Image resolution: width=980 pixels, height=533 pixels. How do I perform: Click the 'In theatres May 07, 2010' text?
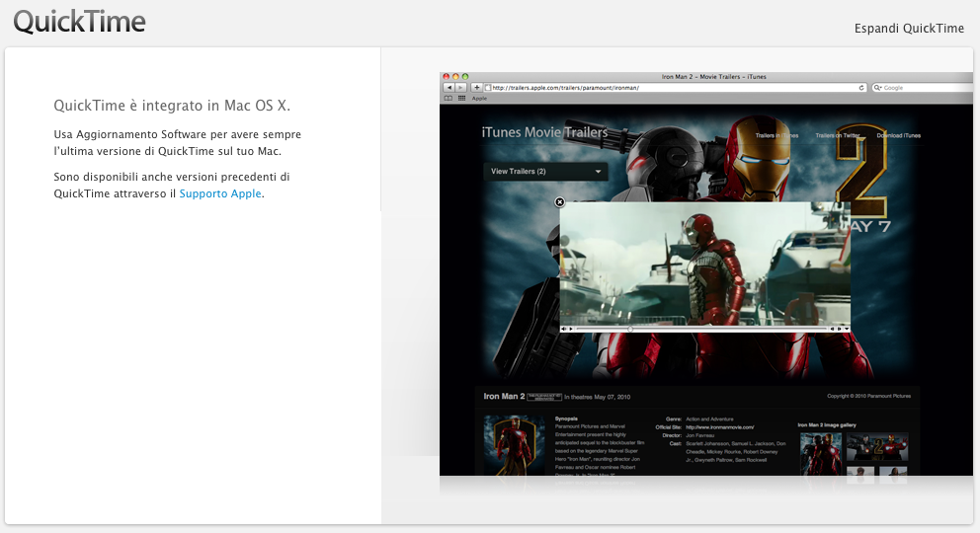tap(597, 397)
